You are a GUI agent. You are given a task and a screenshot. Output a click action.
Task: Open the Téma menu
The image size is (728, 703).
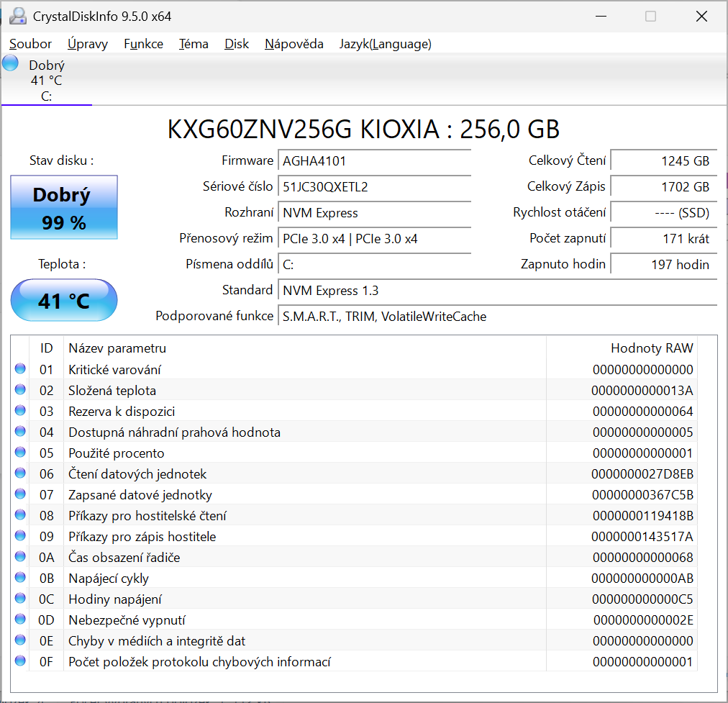[x=194, y=44]
